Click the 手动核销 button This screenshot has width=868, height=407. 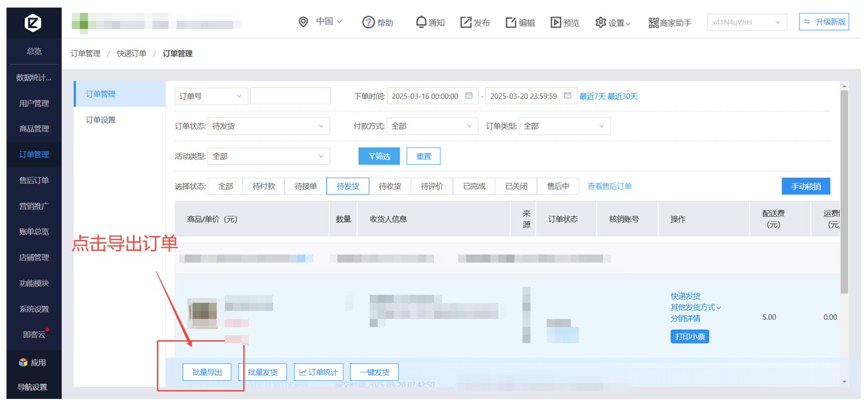pos(806,186)
